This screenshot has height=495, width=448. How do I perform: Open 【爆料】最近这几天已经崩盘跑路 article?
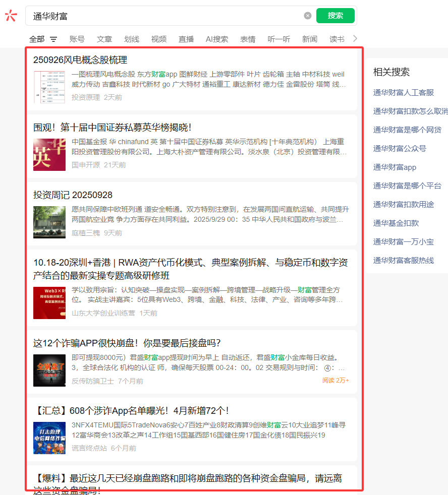[x=188, y=483]
